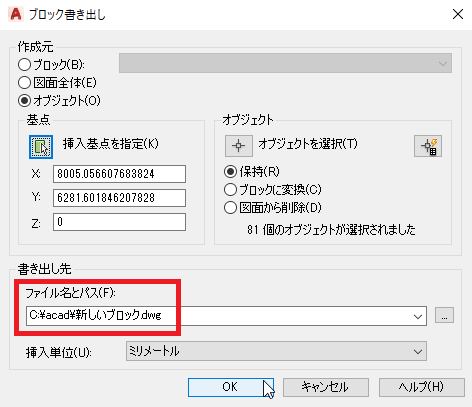The image size is (472, 407).
Task: Click the pick insertion base point icon
Action: (x=41, y=147)
